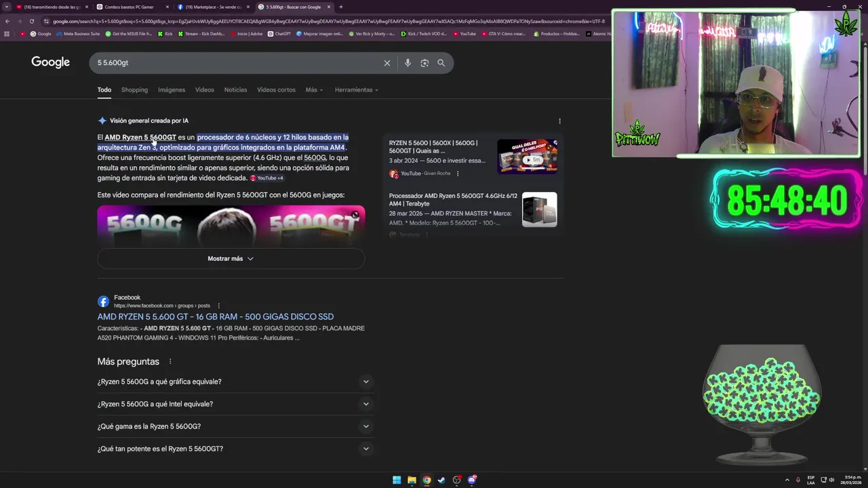Open options for the Facebook result

218,306
